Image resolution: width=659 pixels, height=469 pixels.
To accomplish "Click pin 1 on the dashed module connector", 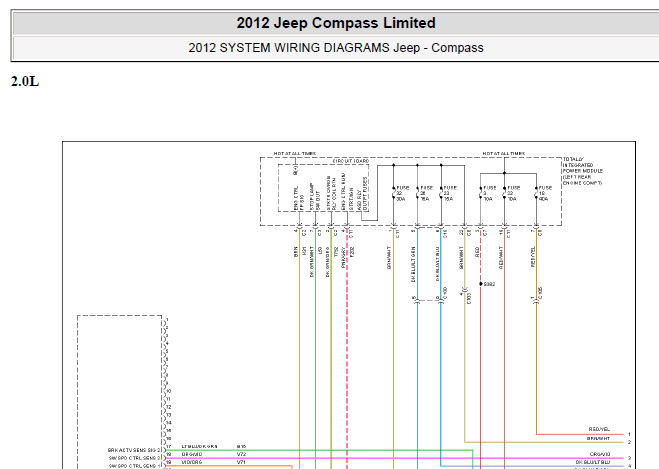I will [166, 320].
